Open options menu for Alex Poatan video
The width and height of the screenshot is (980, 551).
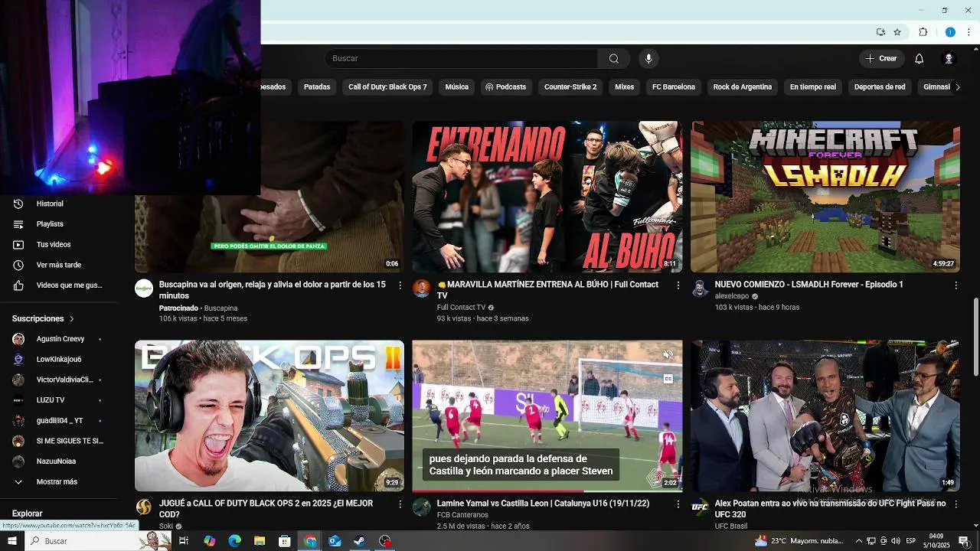tap(955, 504)
